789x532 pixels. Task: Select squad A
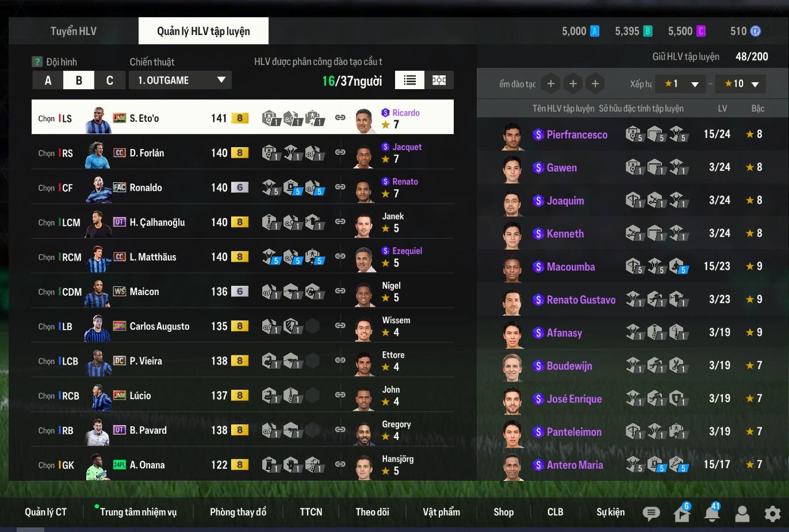pyautogui.click(x=48, y=81)
